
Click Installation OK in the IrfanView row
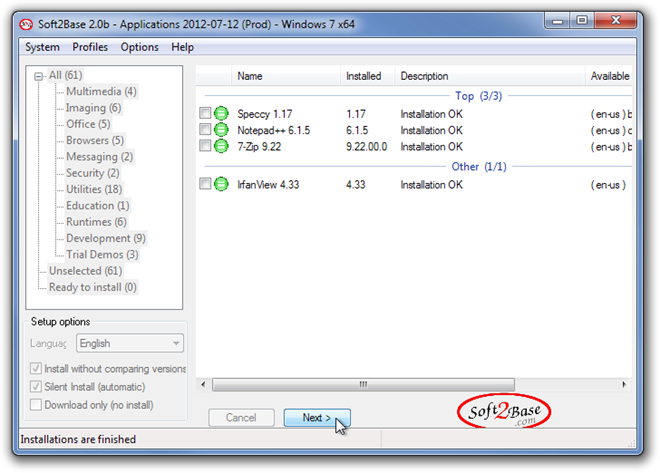tap(431, 185)
